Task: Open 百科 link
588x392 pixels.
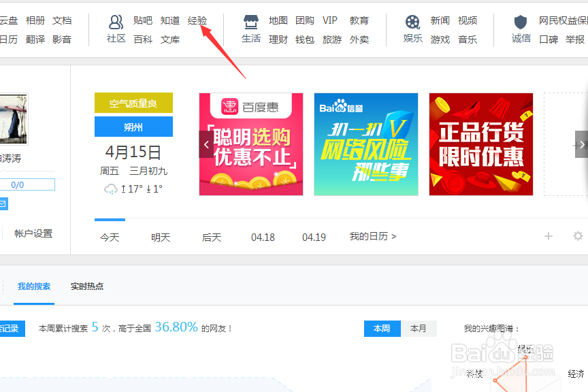Action: 143,39
